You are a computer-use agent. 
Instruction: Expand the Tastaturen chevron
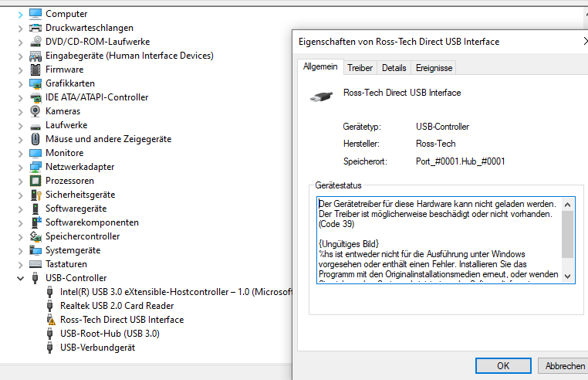(20, 265)
